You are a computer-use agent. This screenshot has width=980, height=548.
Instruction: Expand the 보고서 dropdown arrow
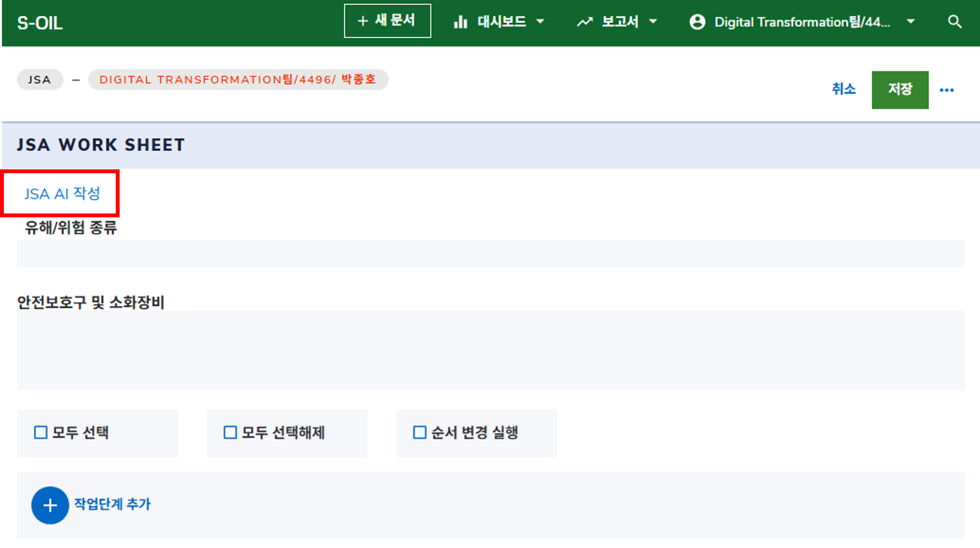(x=653, y=21)
